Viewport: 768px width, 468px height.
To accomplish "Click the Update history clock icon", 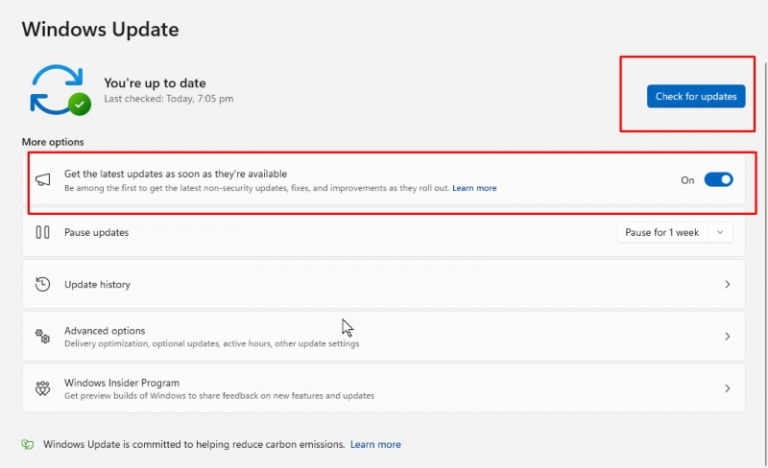I will pyautogui.click(x=43, y=284).
